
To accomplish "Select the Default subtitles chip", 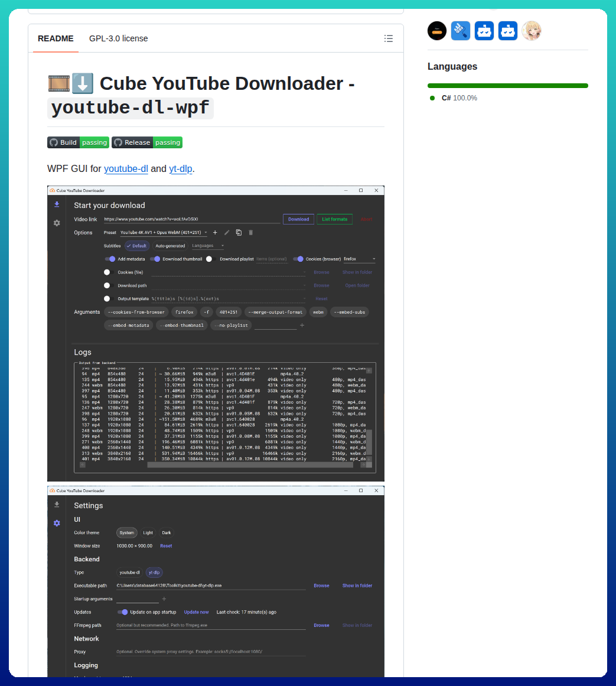I will 137,246.
